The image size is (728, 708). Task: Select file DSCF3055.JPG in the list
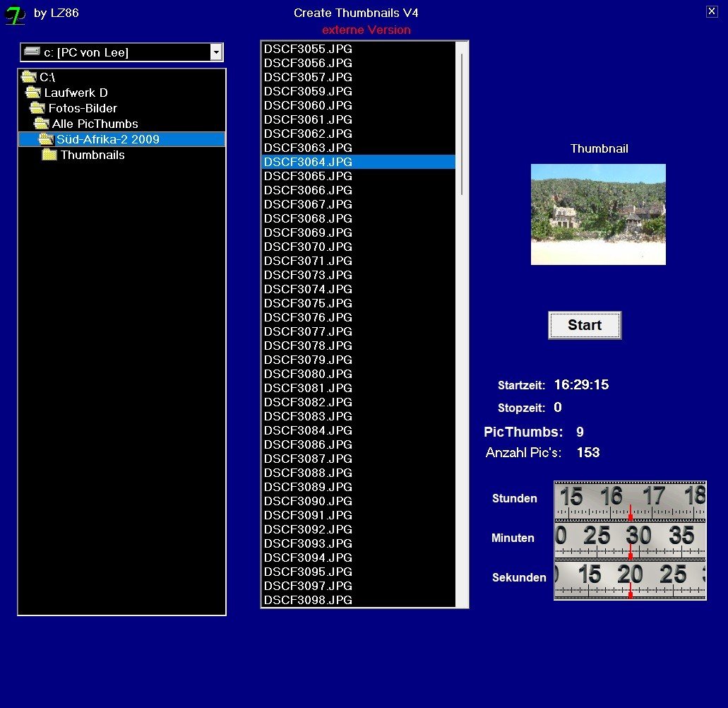[x=308, y=49]
